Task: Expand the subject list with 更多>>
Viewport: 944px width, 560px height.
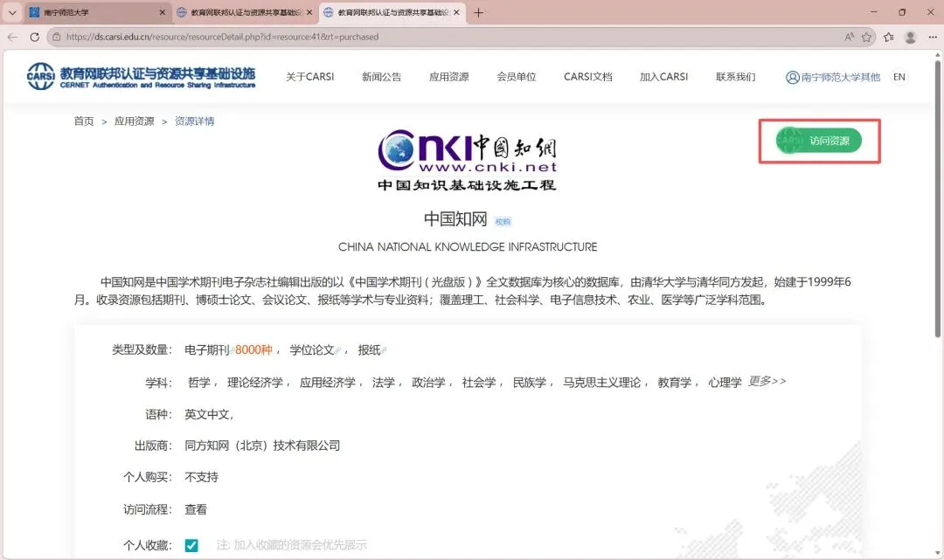Action: click(x=767, y=382)
